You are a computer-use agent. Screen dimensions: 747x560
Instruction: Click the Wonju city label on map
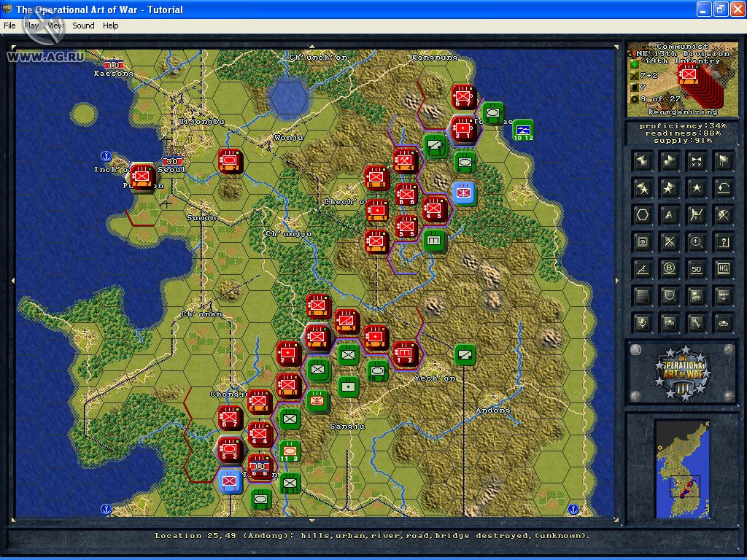click(x=289, y=137)
